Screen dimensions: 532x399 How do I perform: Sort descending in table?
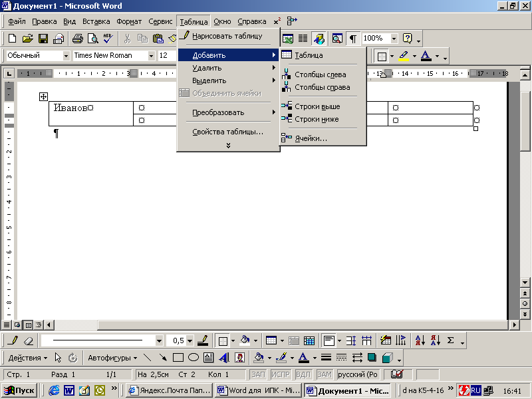click(436, 340)
